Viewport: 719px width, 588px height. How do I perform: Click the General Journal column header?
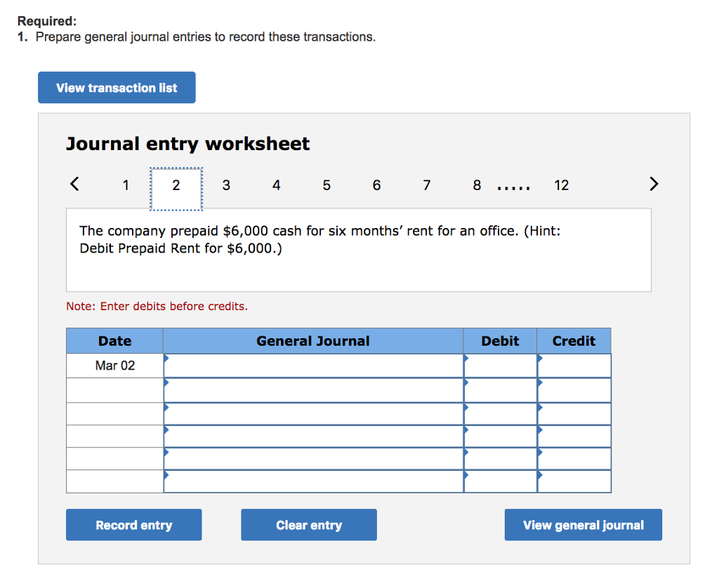pos(313,341)
